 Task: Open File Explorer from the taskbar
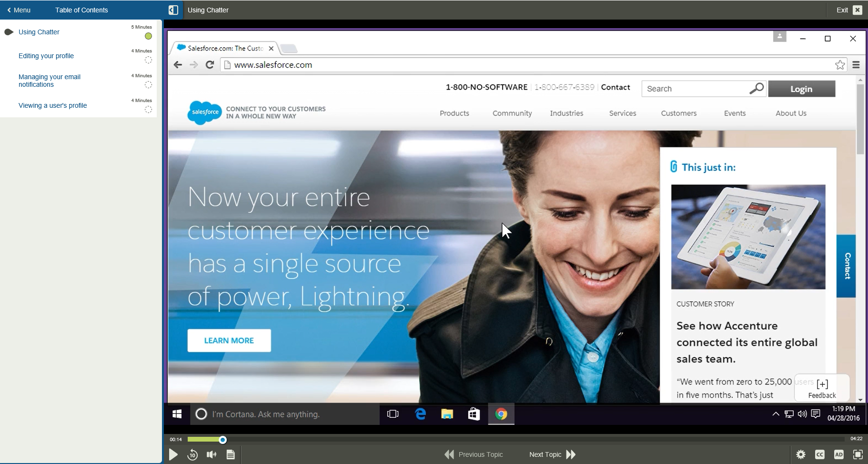(447, 414)
